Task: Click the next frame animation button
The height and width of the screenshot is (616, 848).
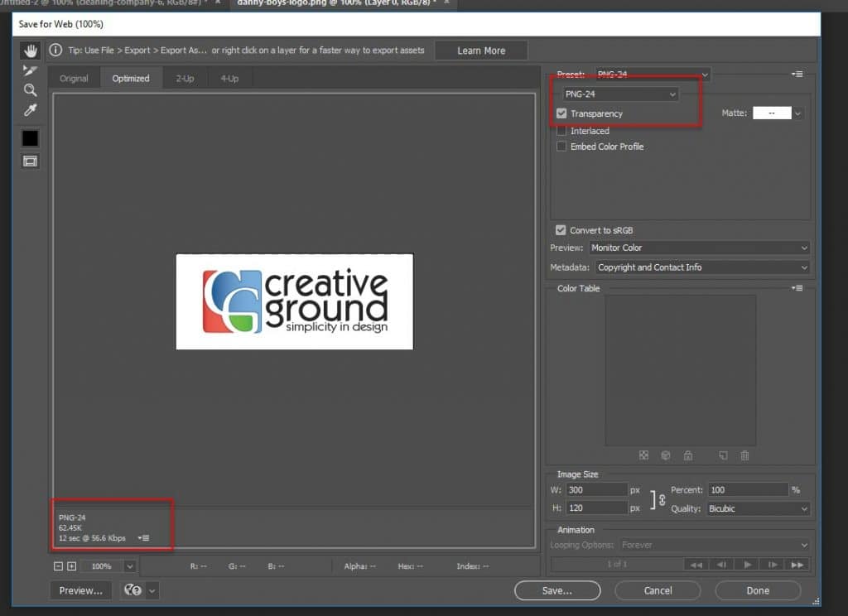Action: coord(773,565)
